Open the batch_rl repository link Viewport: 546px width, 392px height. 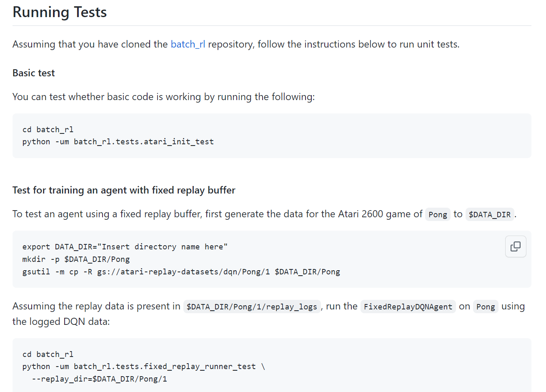click(188, 44)
